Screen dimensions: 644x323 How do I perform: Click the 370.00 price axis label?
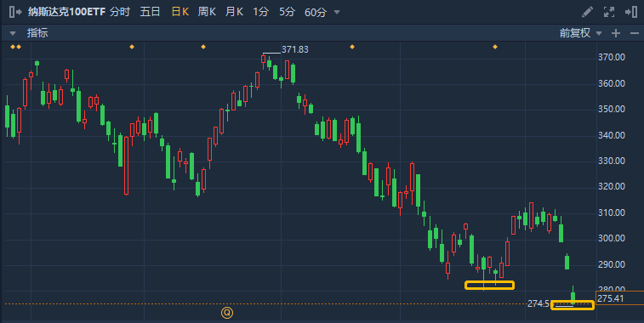coord(612,57)
